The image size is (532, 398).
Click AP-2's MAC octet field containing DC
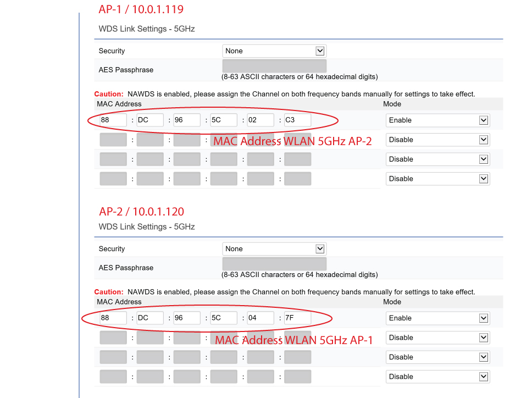click(150, 318)
